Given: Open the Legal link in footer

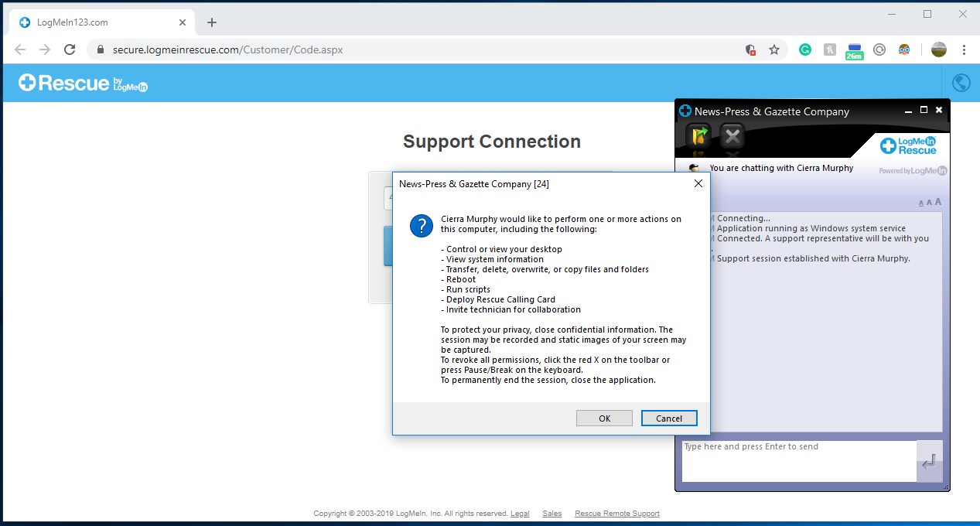Looking at the screenshot, I should click(520, 514).
